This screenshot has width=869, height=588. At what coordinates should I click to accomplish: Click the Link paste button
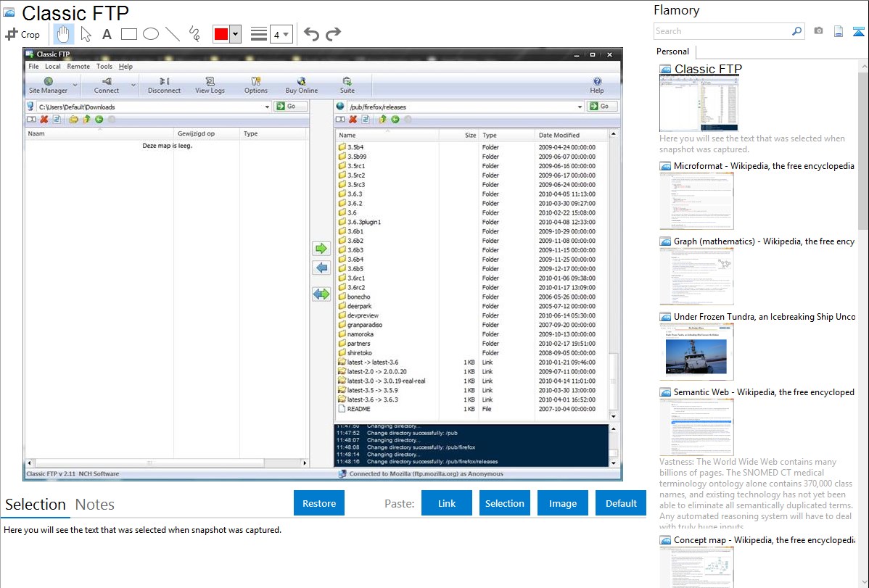click(x=447, y=503)
